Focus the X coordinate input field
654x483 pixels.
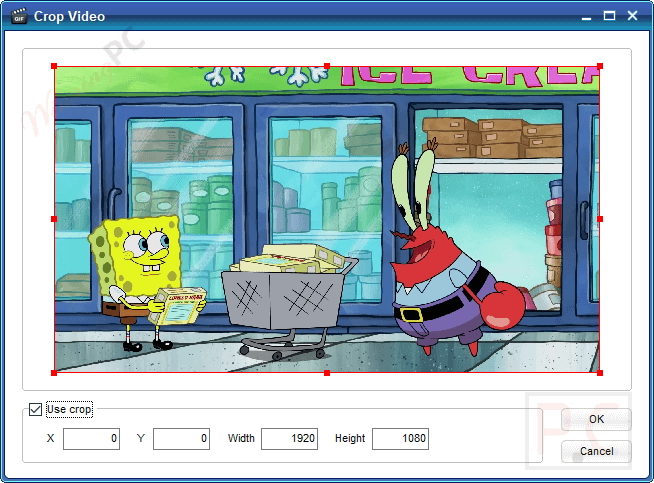[91, 438]
